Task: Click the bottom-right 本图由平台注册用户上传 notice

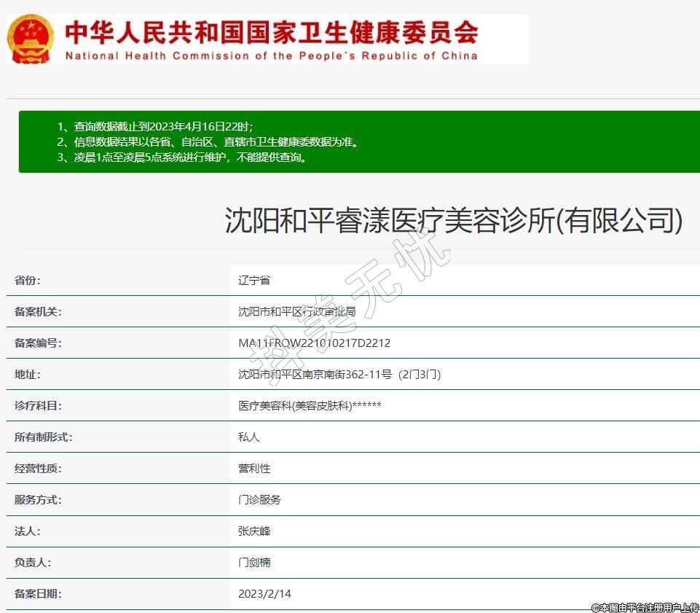Action: pyautogui.click(x=645, y=607)
